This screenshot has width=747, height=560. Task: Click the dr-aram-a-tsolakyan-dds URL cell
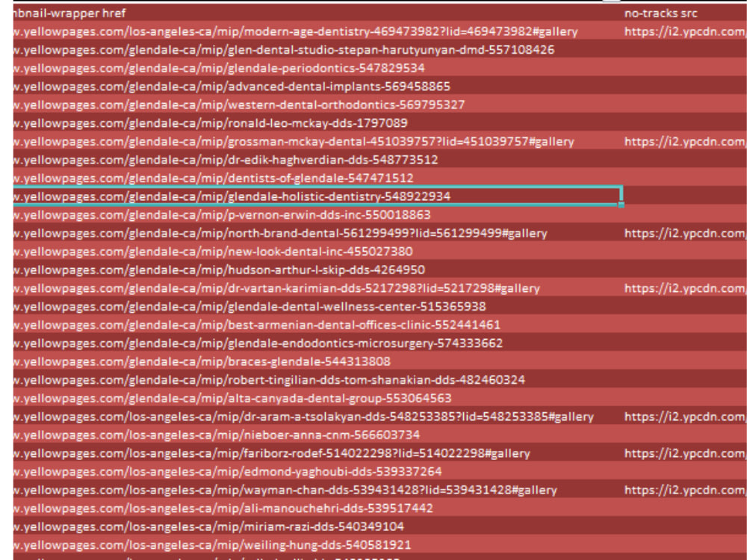[317, 417]
